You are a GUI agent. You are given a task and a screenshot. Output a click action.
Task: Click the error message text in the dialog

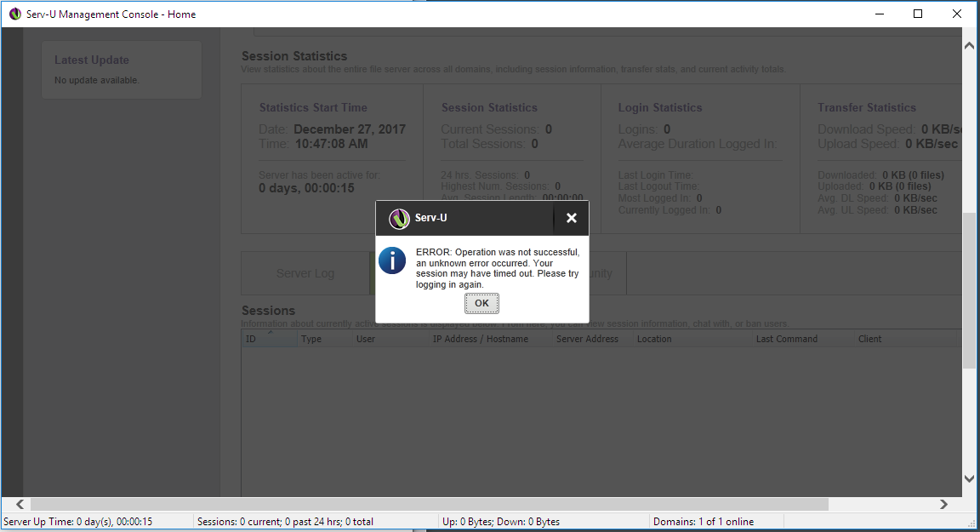[x=498, y=268]
